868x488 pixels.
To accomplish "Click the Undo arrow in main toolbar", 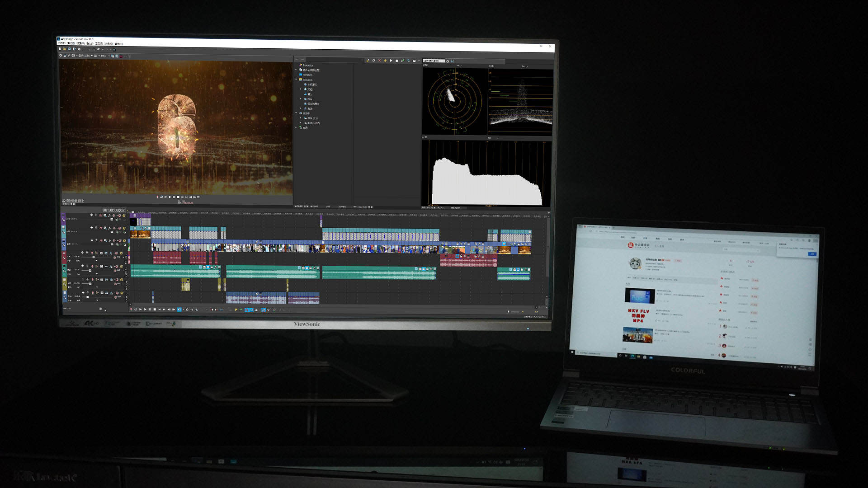I will pyautogui.click(x=99, y=49).
